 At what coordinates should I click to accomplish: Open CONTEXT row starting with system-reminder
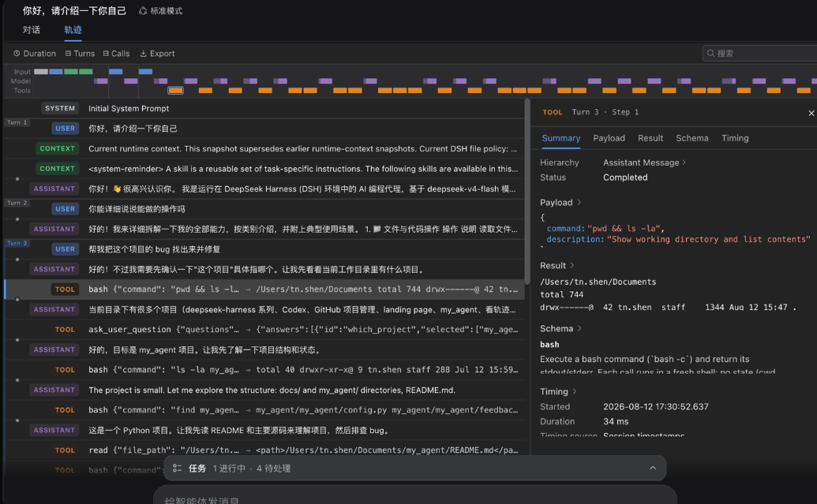click(x=264, y=169)
